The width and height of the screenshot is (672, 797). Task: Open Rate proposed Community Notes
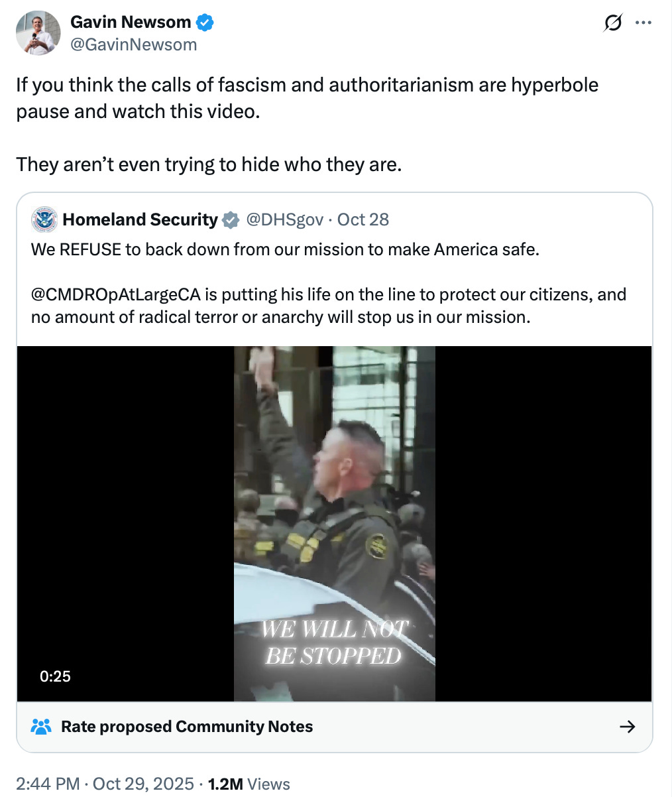(x=186, y=726)
